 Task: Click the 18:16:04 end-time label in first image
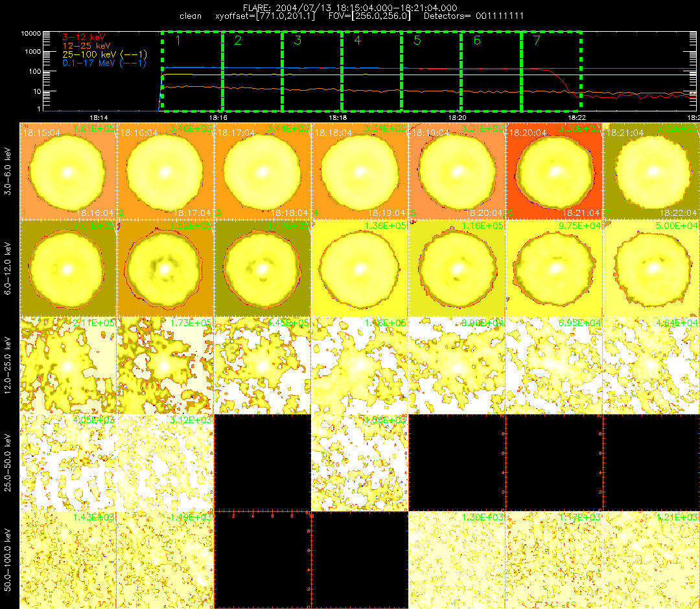coord(95,213)
